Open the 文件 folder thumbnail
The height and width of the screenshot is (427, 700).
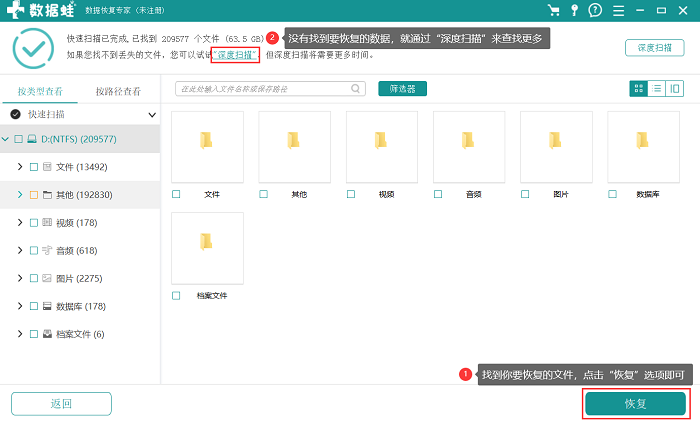pos(208,147)
